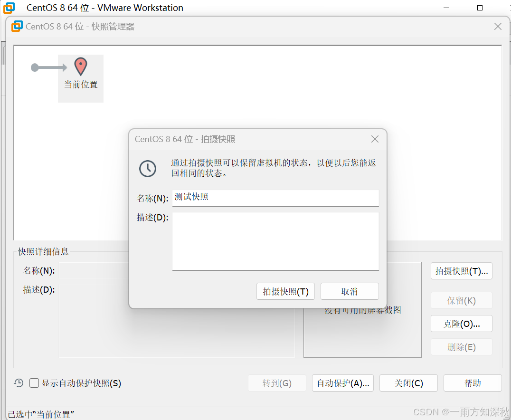
Task: Click the snapshot tree start node
Action: click(35, 67)
